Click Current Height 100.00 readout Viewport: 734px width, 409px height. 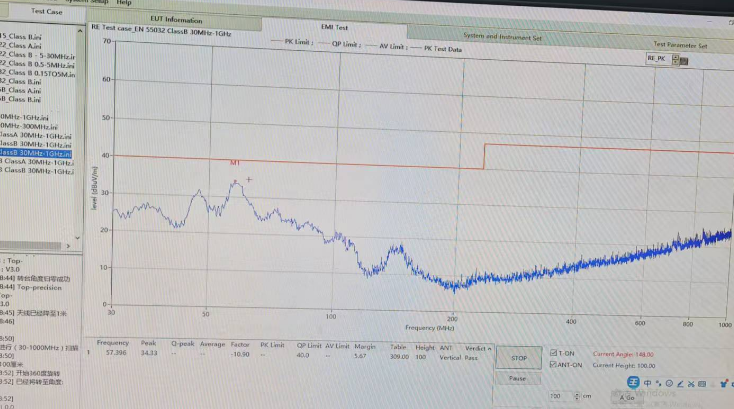pyautogui.click(x=624, y=365)
